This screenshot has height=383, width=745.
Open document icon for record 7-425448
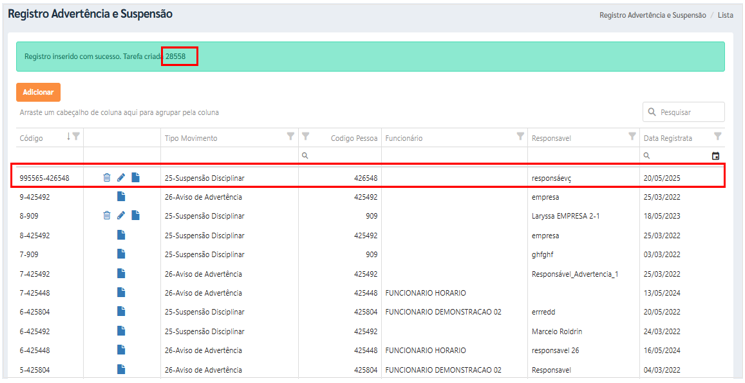(121, 293)
